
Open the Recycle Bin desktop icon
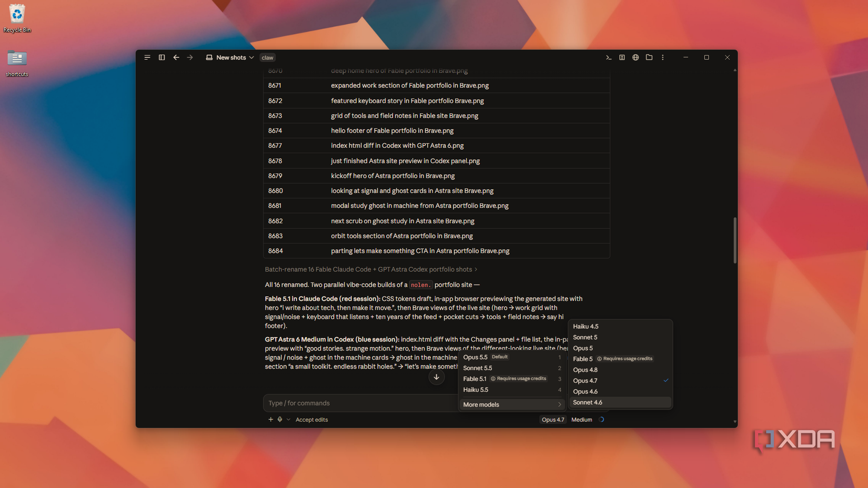(x=17, y=18)
